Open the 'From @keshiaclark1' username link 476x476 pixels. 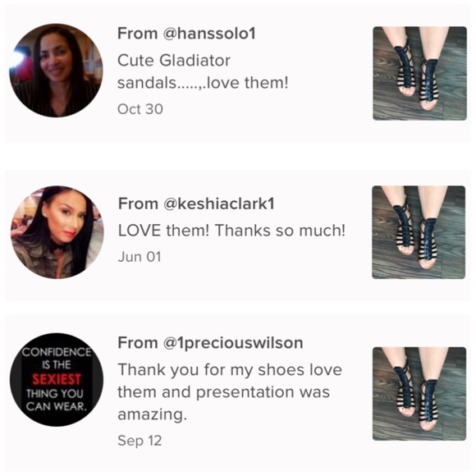[196, 204]
